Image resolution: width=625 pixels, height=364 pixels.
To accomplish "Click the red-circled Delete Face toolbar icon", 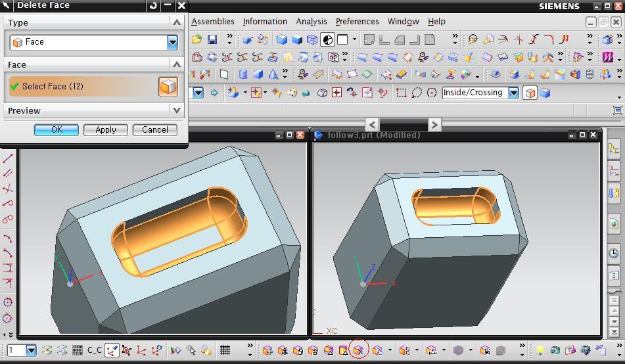I will [x=359, y=350].
